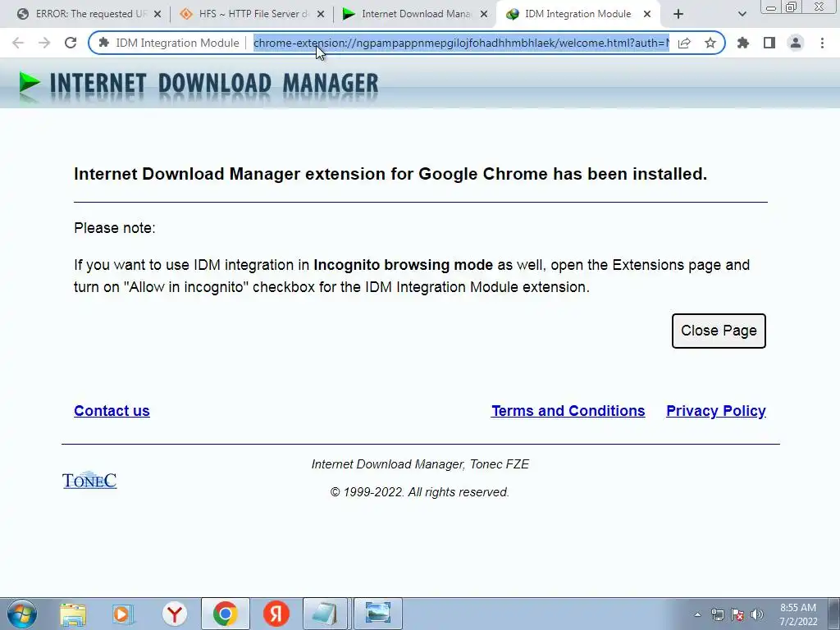Show hidden tray icons arrow
840x630 pixels.
click(697, 614)
